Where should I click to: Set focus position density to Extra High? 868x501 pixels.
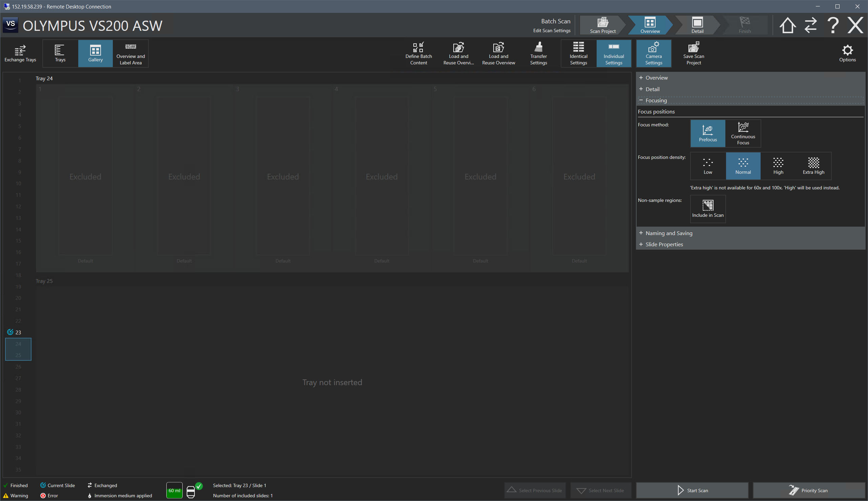click(813, 166)
